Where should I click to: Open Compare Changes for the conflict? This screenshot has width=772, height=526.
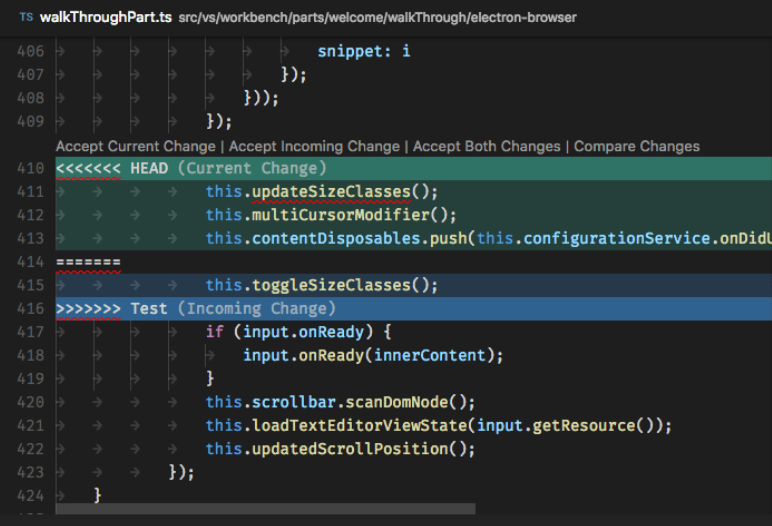pyautogui.click(x=637, y=146)
